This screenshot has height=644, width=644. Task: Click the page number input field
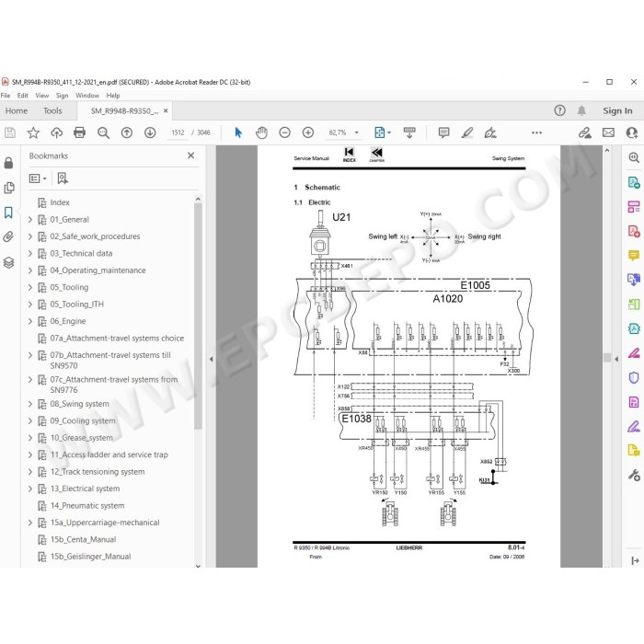point(178,132)
